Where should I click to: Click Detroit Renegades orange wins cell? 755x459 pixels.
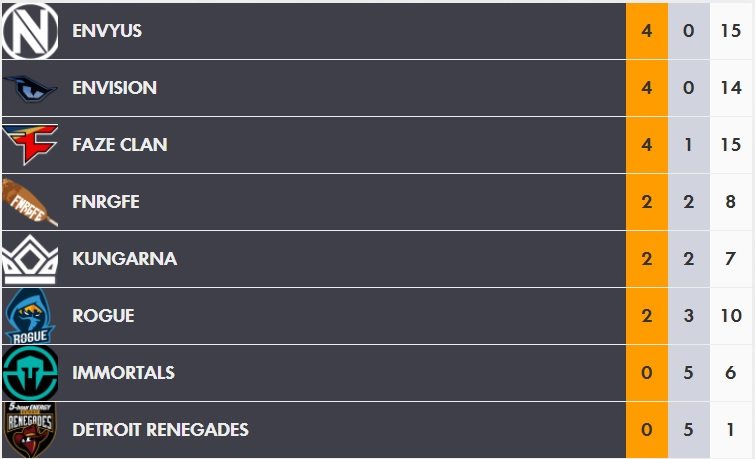pos(647,430)
